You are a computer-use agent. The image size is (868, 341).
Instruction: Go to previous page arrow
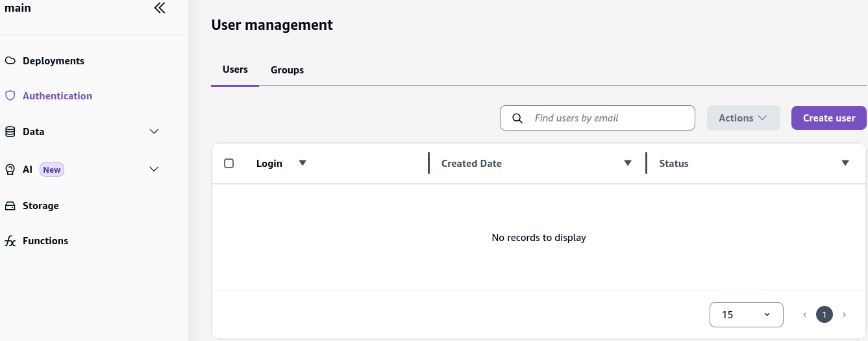click(x=804, y=314)
